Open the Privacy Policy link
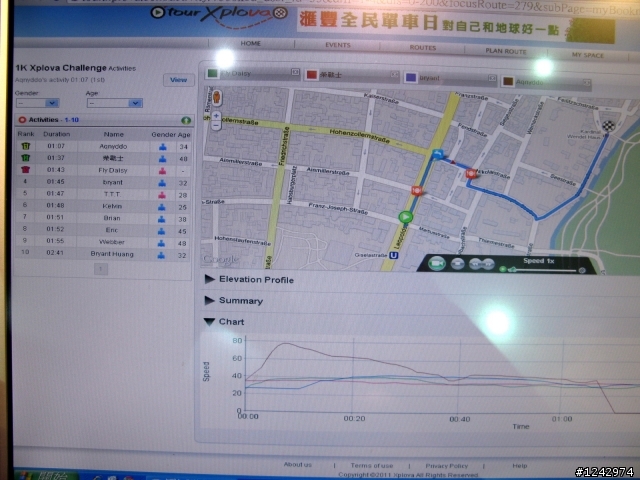640x480 pixels. tap(447, 466)
